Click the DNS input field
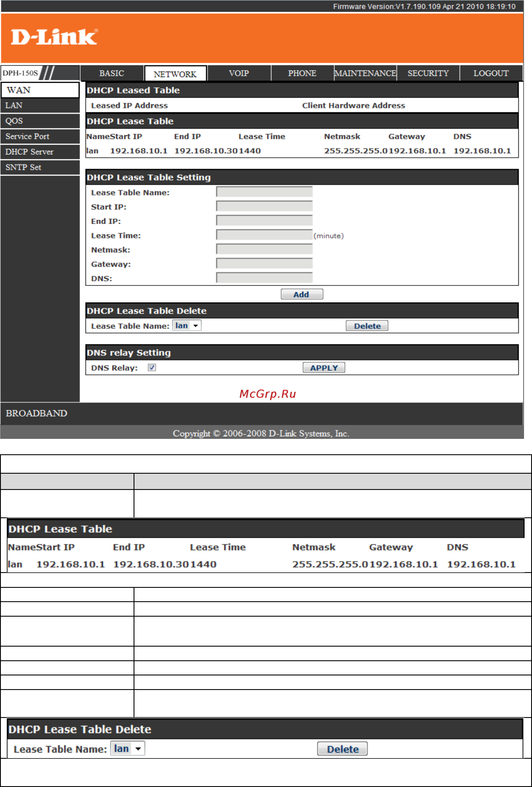This screenshot has width=532, height=787. coord(264,278)
